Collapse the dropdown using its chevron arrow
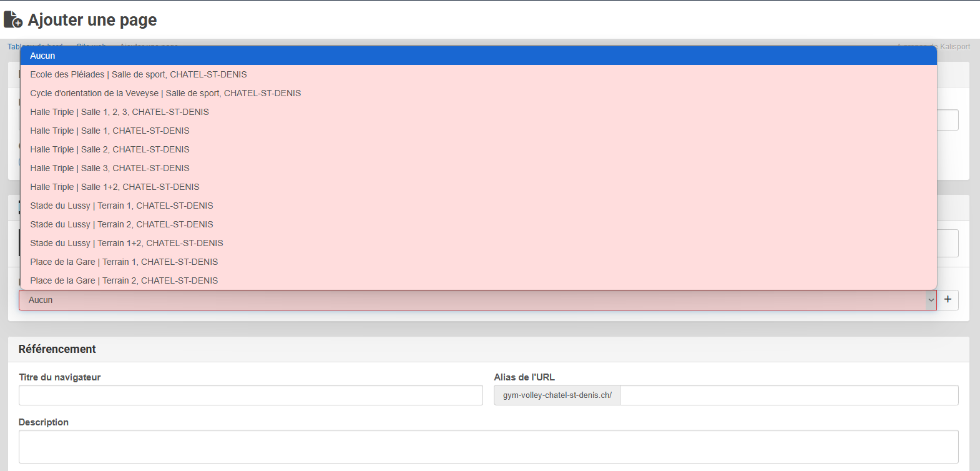This screenshot has height=471, width=980. point(931,300)
